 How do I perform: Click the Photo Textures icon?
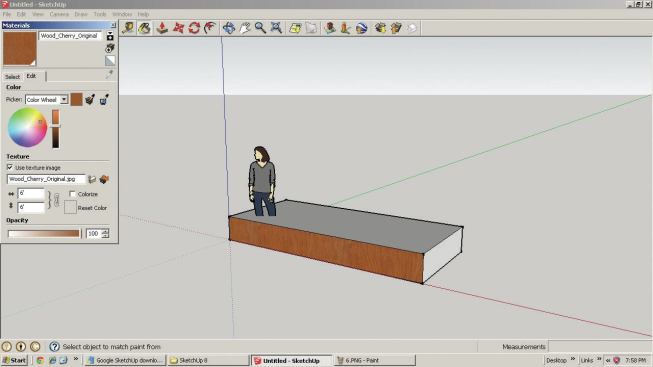click(345, 28)
